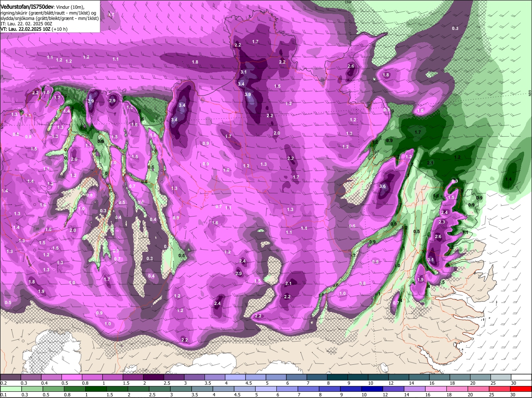Image resolution: width=532 pixels, height=398 pixels.
Task: Click the 0.2 label in the upper legend
Action: 3,383
